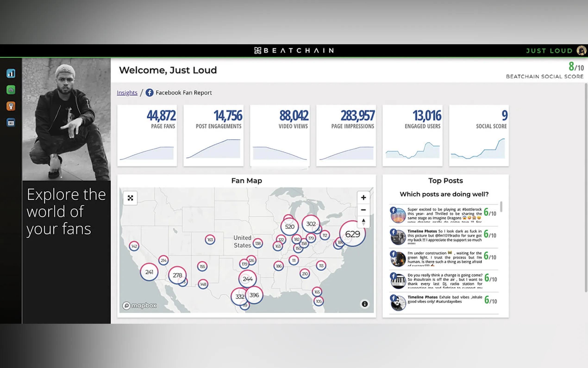Screen dimensions: 588x368
Task: Open the Video Views stat card
Action: click(280, 136)
